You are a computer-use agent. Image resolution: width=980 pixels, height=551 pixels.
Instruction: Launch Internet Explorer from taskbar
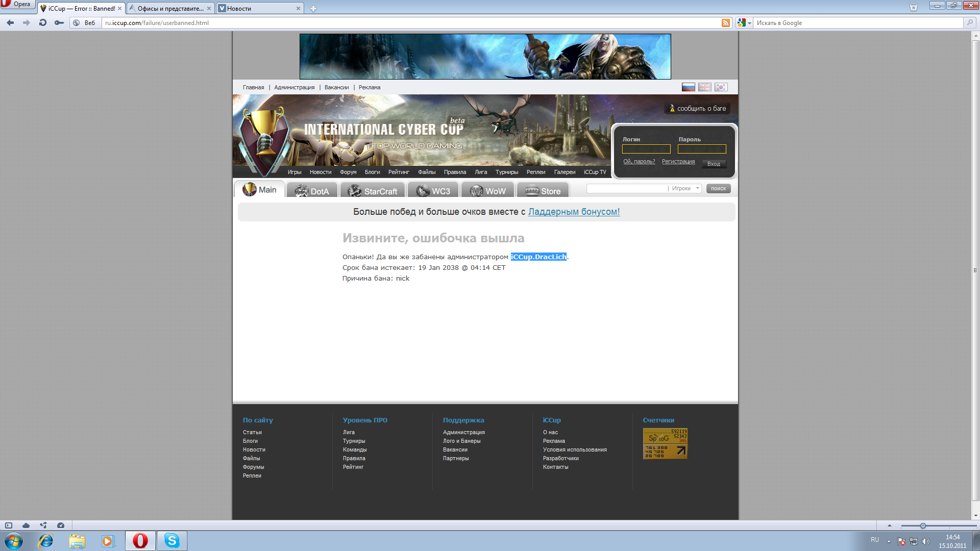click(x=46, y=541)
